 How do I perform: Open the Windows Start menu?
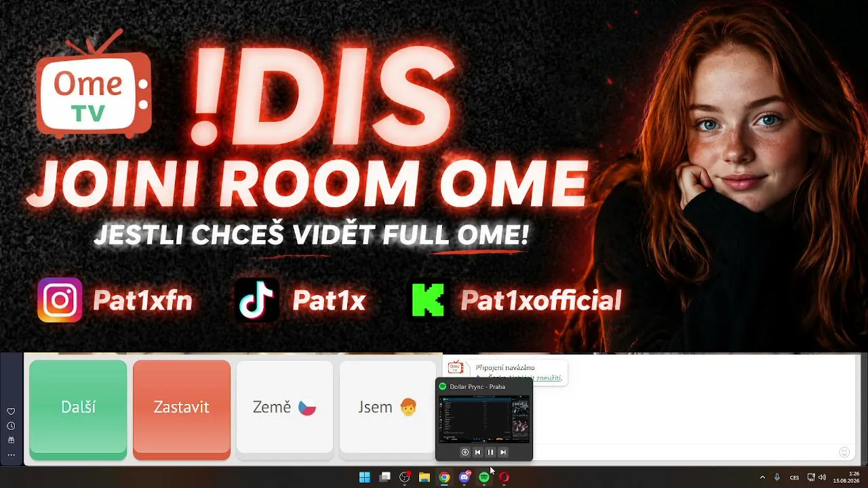coord(365,477)
